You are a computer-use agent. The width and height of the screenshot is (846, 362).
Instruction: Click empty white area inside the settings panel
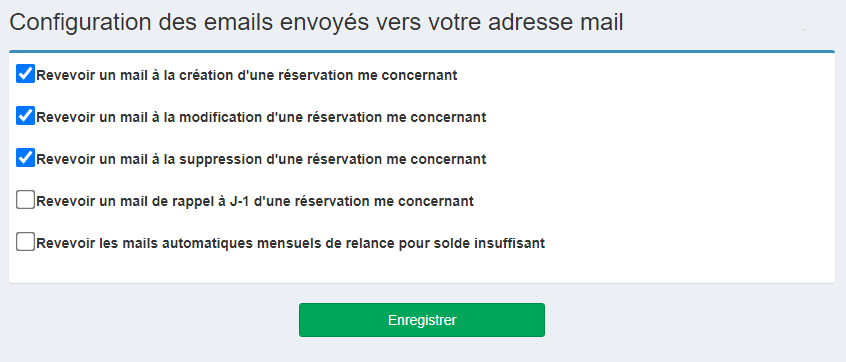click(674, 162)
